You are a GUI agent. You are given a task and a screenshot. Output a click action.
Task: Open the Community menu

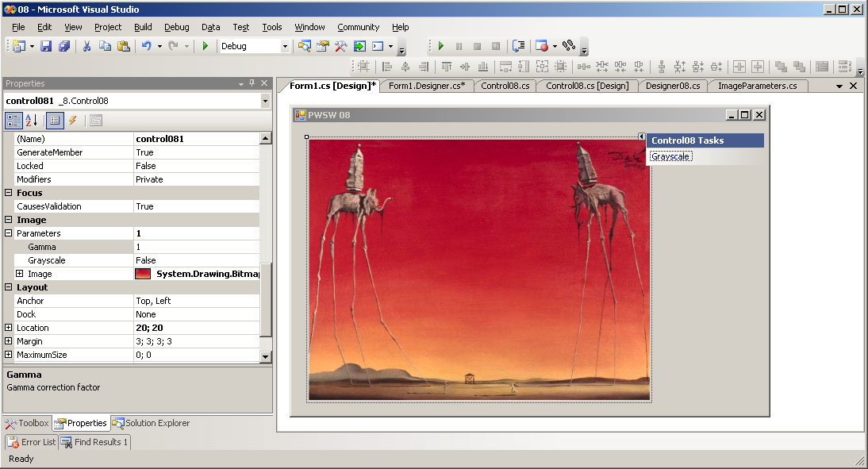358,26
